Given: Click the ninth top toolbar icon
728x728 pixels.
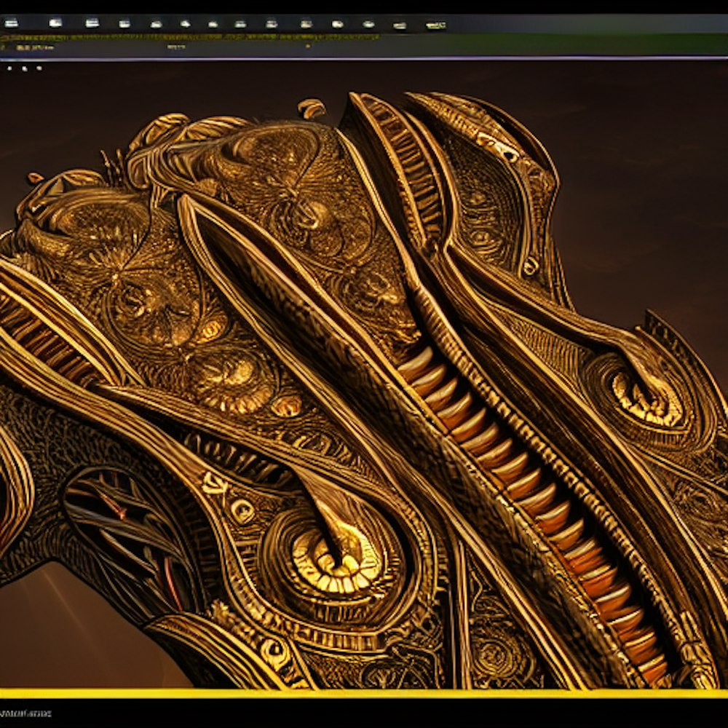Looking at the screenshot, I should (x=271, y=23).
